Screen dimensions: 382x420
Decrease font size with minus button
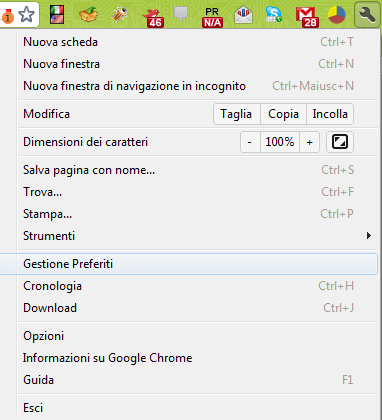pos(250,142)
